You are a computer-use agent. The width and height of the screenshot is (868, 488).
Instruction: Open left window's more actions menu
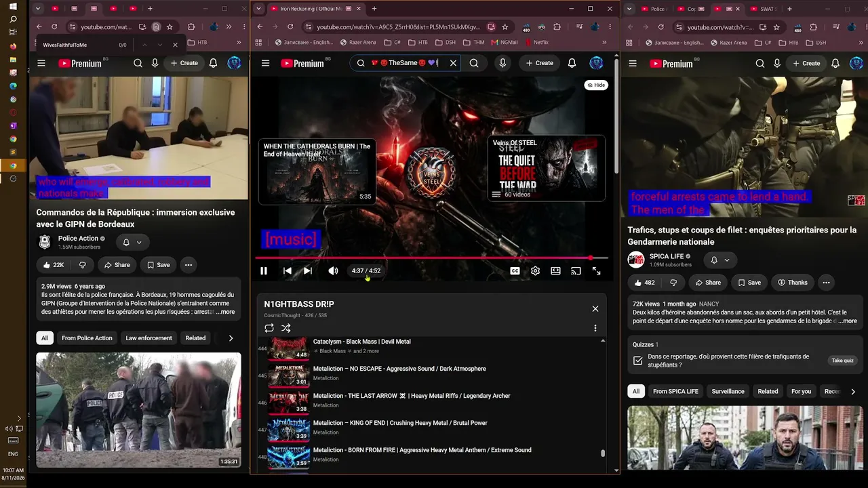189,265
